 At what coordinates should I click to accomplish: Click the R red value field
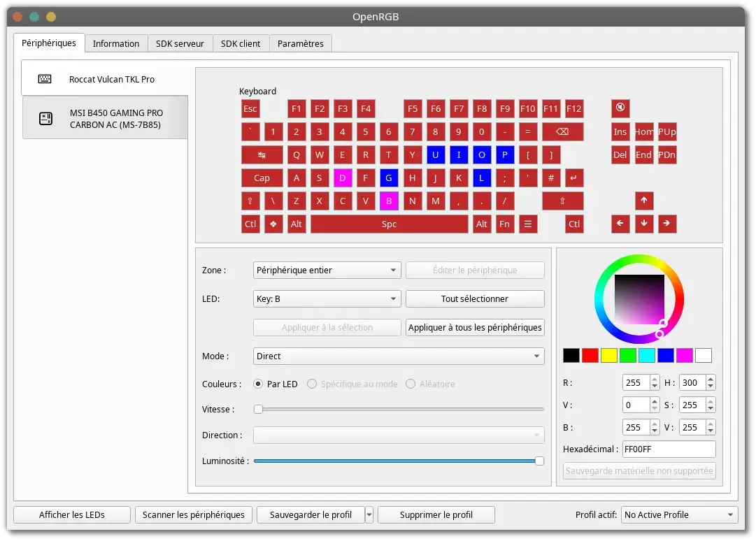(x=636, y=382)
